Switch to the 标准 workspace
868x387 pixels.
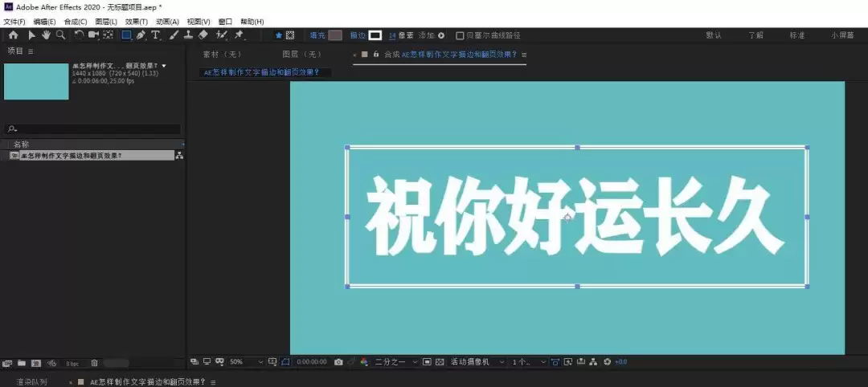point(796,35)
